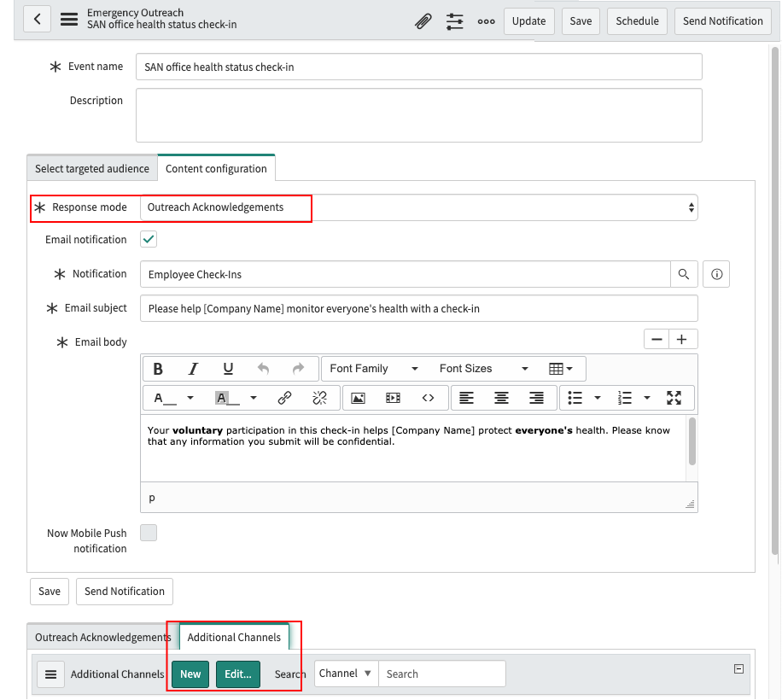Viewport: 782px width, 700px height.
Task: Apply bold formatting in email body
Action: coord(158,369)
